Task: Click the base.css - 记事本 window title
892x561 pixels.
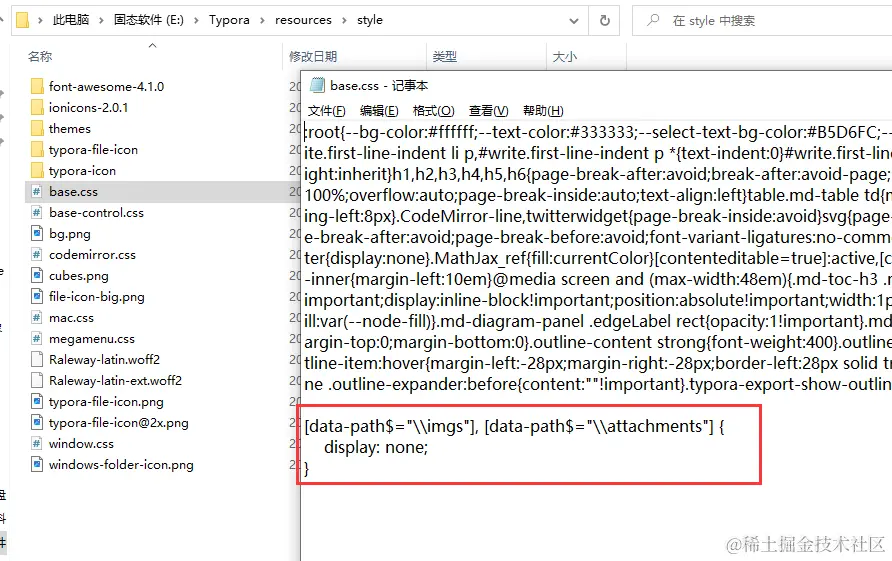Action: pyautogui.click(x=379, y=86)
